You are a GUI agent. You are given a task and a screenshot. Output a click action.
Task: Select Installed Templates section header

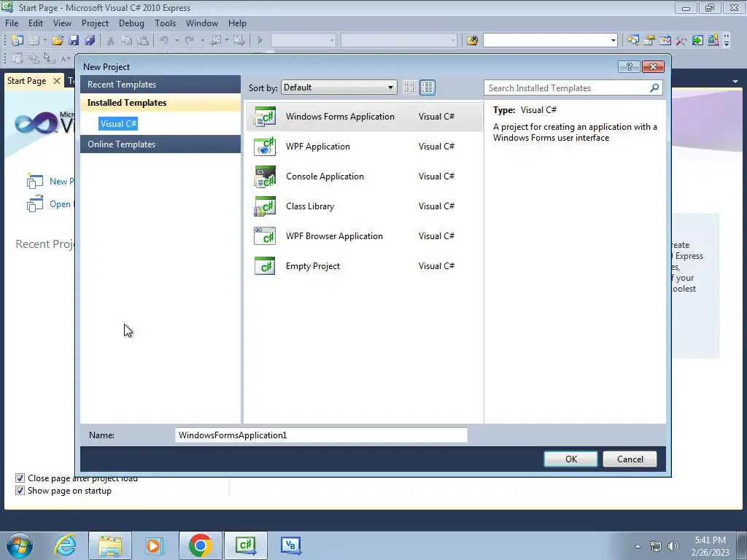coord(160,103)
